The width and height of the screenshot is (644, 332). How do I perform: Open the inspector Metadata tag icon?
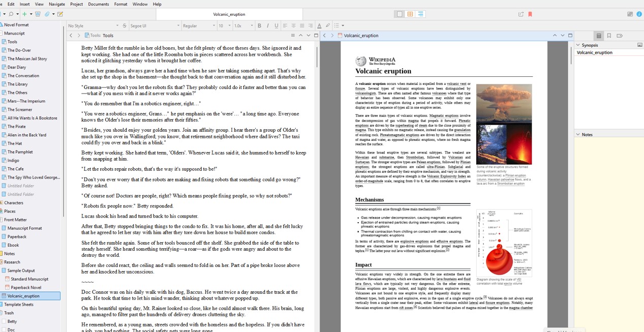coord(620,36)
